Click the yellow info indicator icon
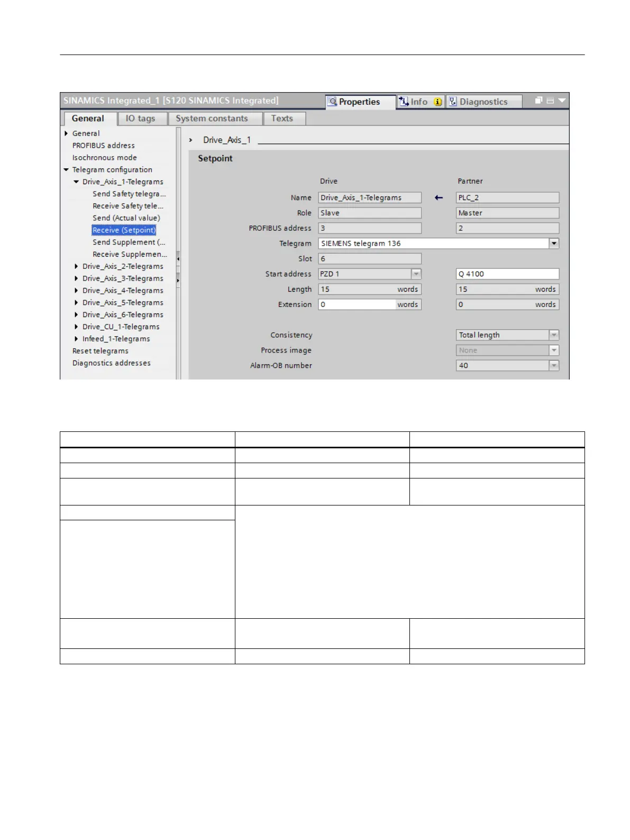Image resolution: width=630 pixels, height=840 pixels. [x=438, y=102]
